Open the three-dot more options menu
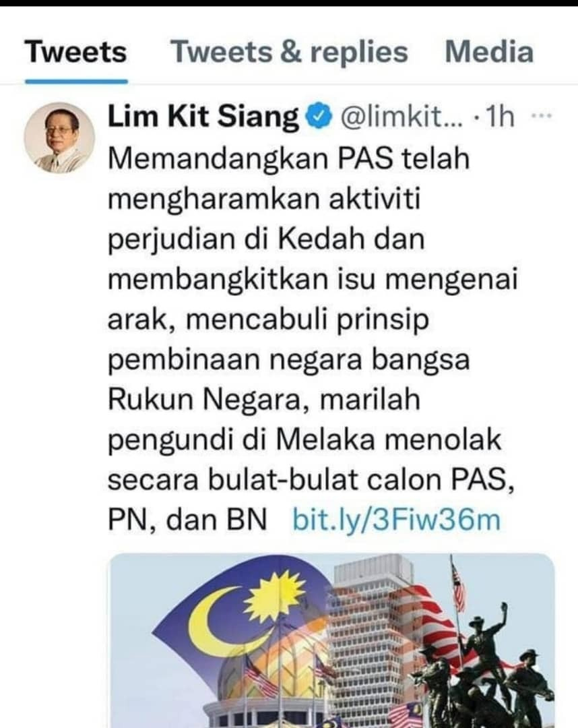Viewport: 578px width, 728px height. 542,116
